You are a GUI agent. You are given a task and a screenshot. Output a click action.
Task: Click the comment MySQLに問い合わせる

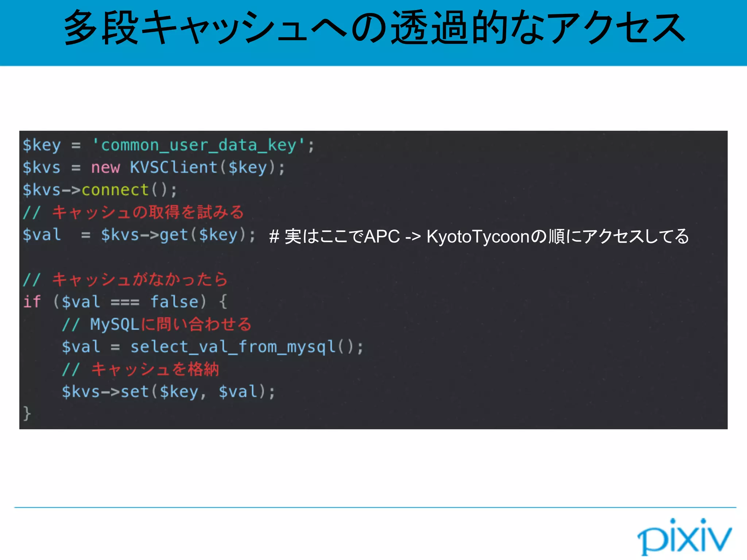coord(157,324)
